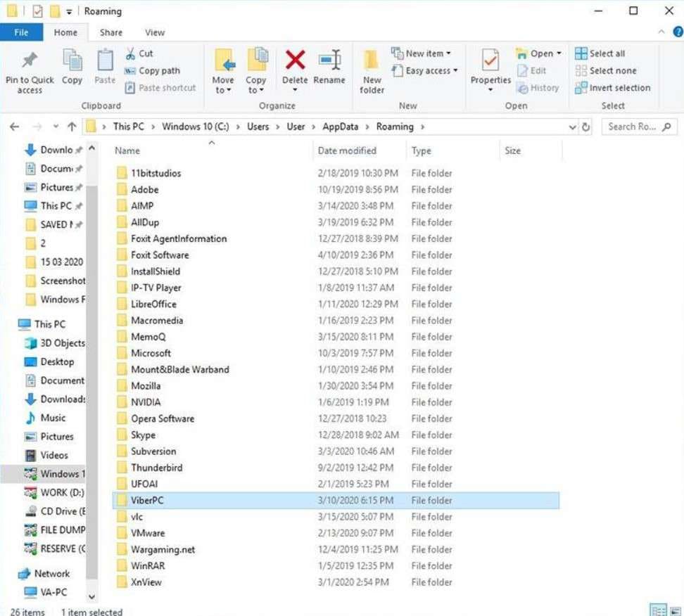
Task: Select Music in navigation pane
Action: 45,418
